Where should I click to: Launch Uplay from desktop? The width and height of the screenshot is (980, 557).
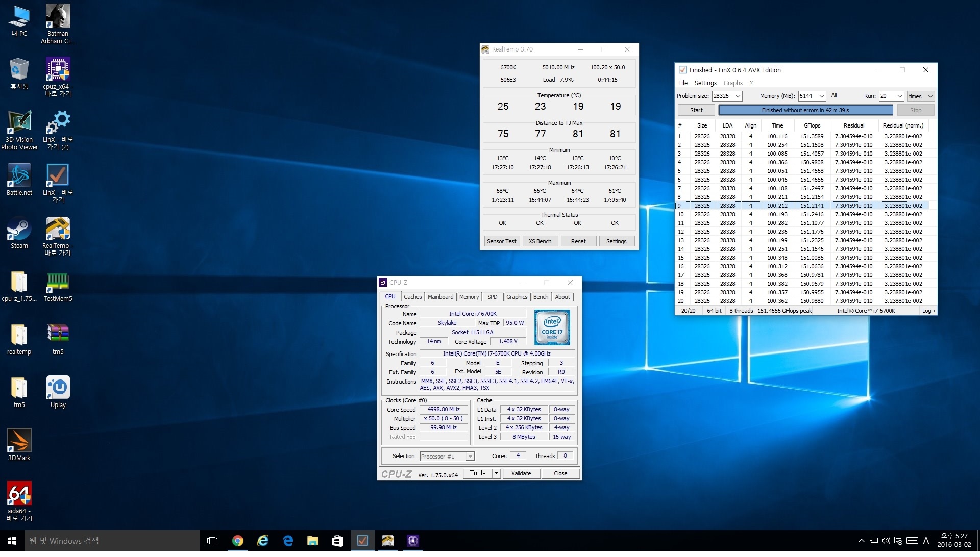tap(58, 392)
